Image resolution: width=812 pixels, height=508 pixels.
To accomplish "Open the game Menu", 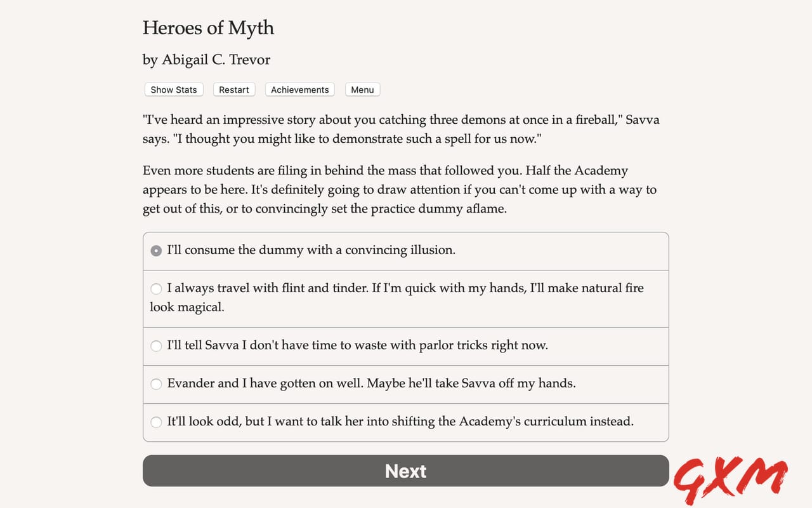I will tap(362, 90).
